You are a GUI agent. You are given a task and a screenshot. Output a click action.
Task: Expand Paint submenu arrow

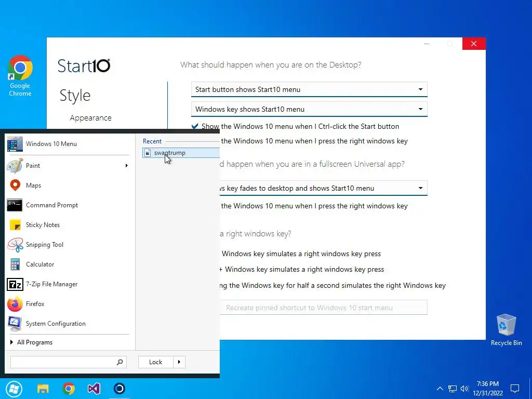(127, 166)
